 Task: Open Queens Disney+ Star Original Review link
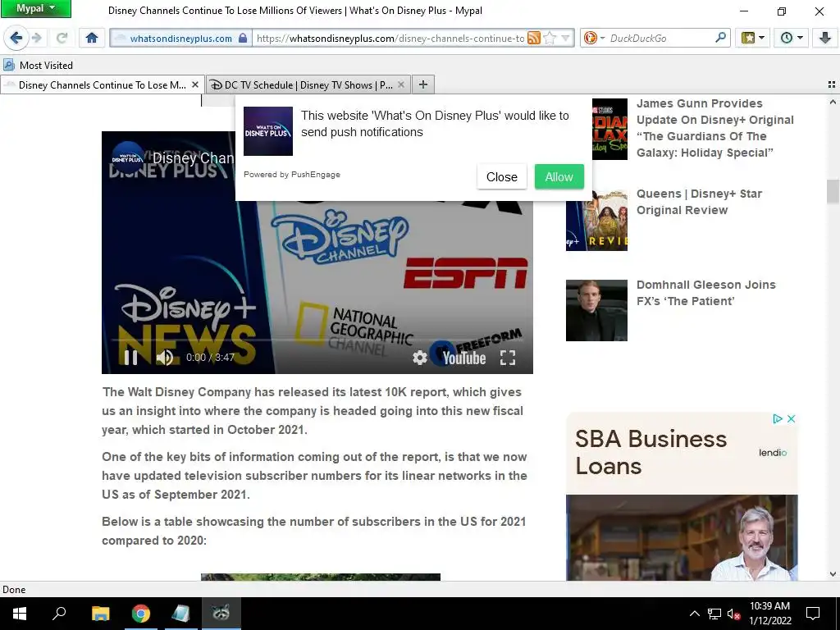point(699,202)
